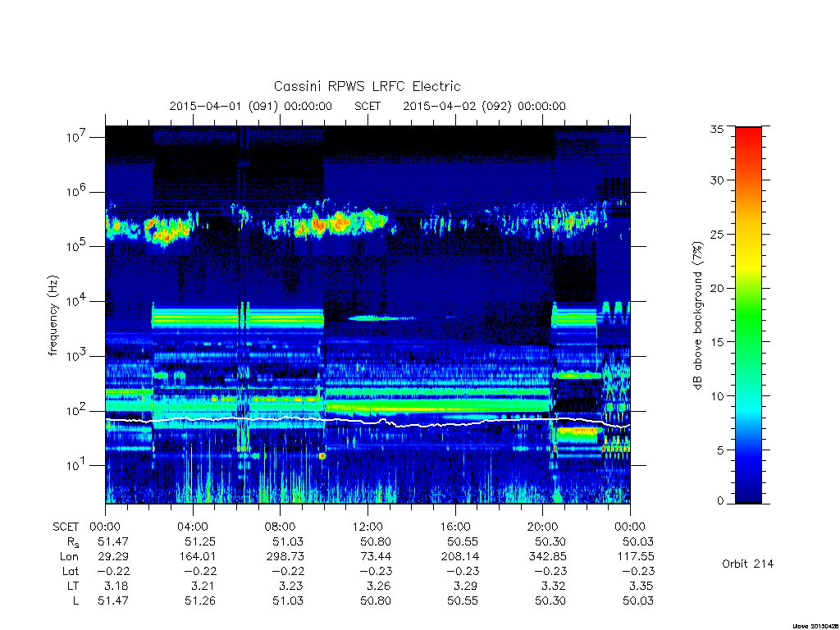
Task: Click the L row value '51.26'
Action: [200, 601]
